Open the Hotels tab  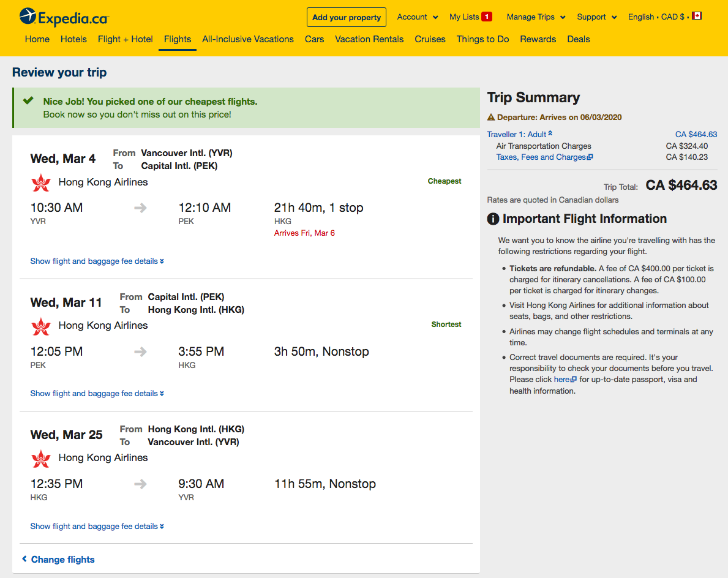click(x=73, y=39)
